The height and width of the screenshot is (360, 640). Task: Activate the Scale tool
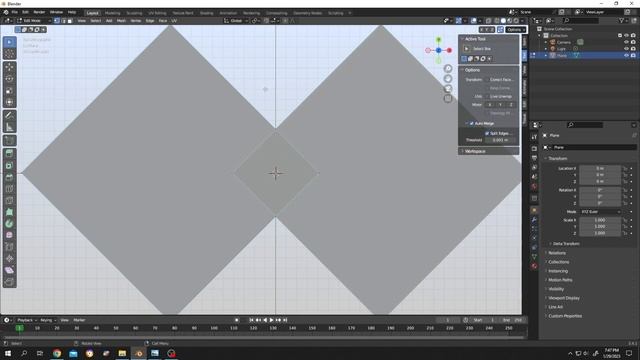(x=9, y=91)
